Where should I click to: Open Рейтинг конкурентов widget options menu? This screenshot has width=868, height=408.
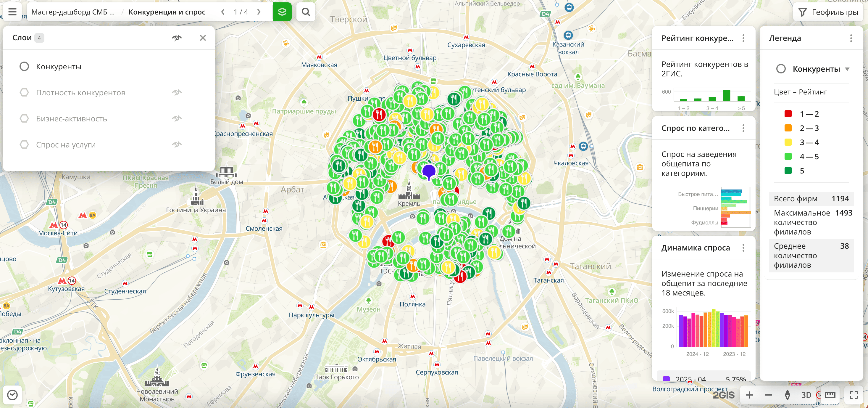tap(743, 38)
